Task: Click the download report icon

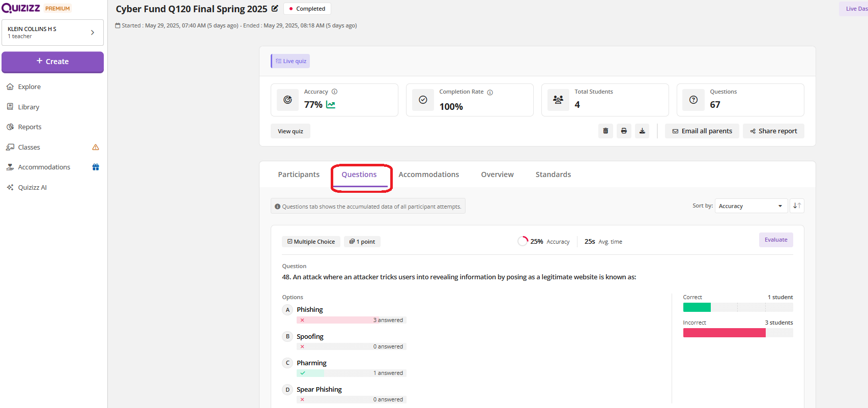Action: coord(642,131)
